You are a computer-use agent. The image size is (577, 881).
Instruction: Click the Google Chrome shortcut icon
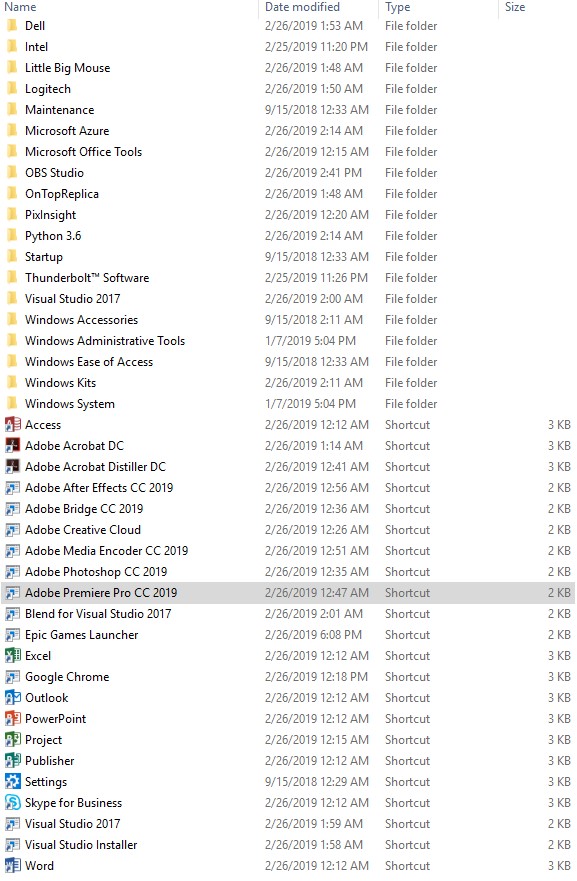12,677
